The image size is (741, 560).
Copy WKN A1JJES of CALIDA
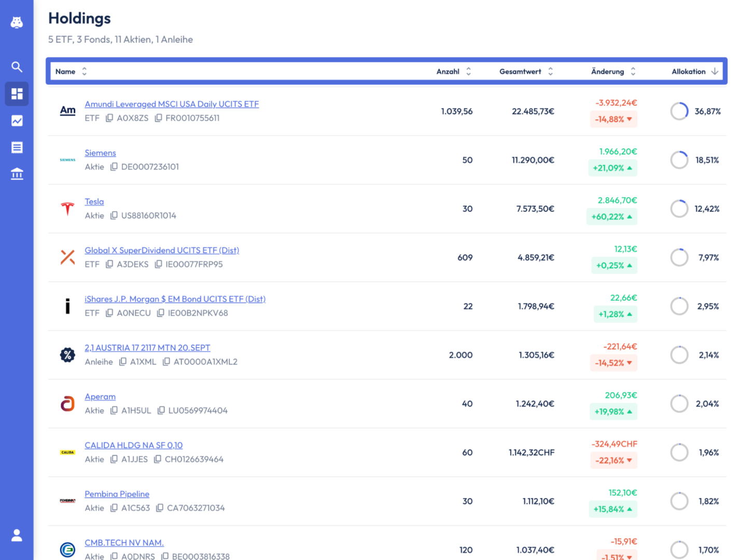point(114,459)
